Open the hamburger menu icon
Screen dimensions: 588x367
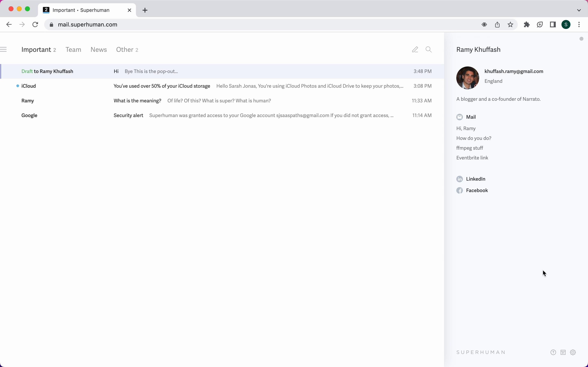click(3, 50)
